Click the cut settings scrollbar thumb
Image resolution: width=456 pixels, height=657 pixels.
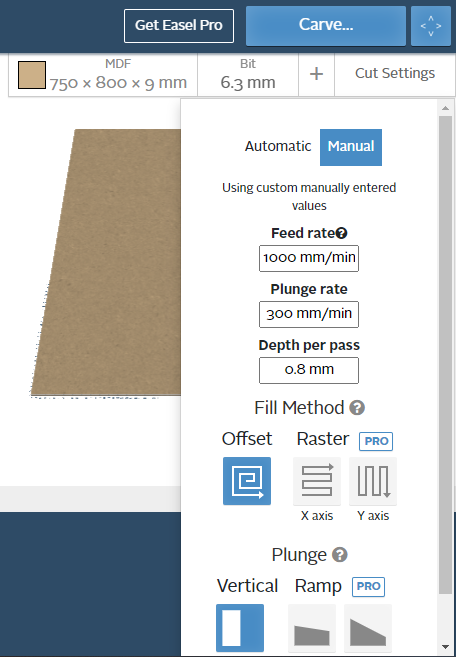(446, 355)
